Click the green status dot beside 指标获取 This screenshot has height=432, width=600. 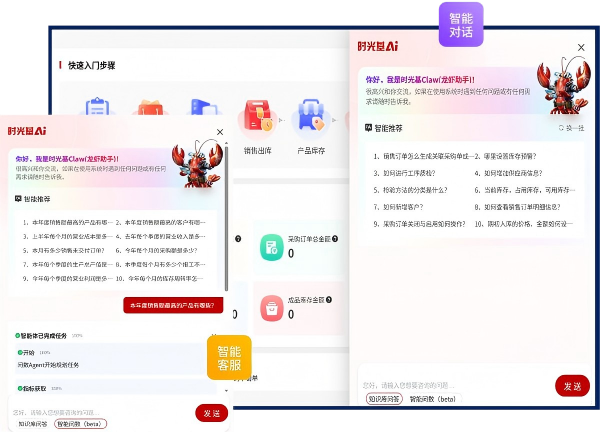pos(20,388)
